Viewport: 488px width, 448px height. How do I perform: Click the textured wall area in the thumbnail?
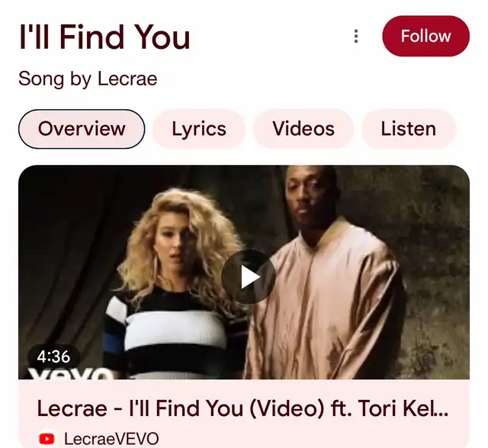[435, 265]
